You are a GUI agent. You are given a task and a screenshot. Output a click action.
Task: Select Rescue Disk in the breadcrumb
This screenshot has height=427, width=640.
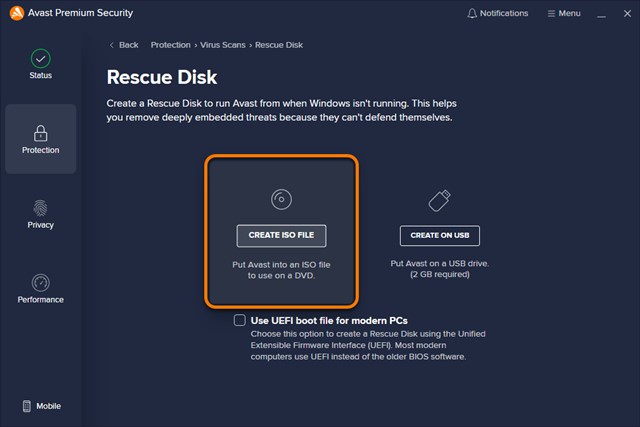pyautogui.click(x=279, y=45)
